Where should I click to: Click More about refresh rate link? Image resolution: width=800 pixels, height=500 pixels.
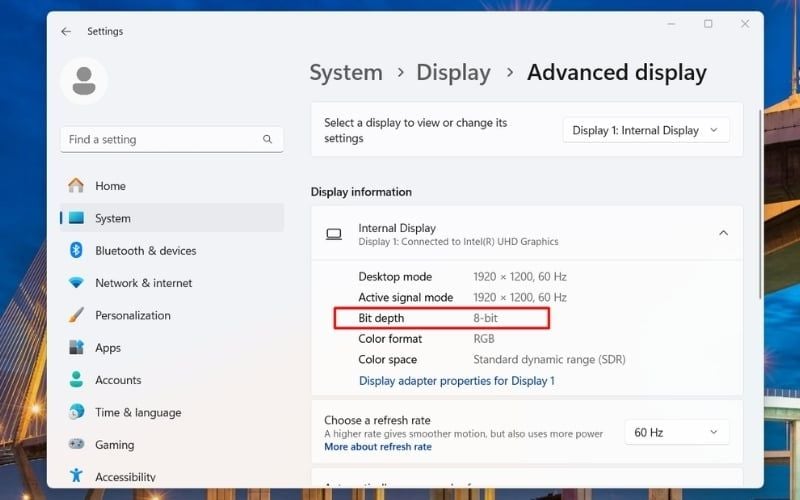coord(377,447)
